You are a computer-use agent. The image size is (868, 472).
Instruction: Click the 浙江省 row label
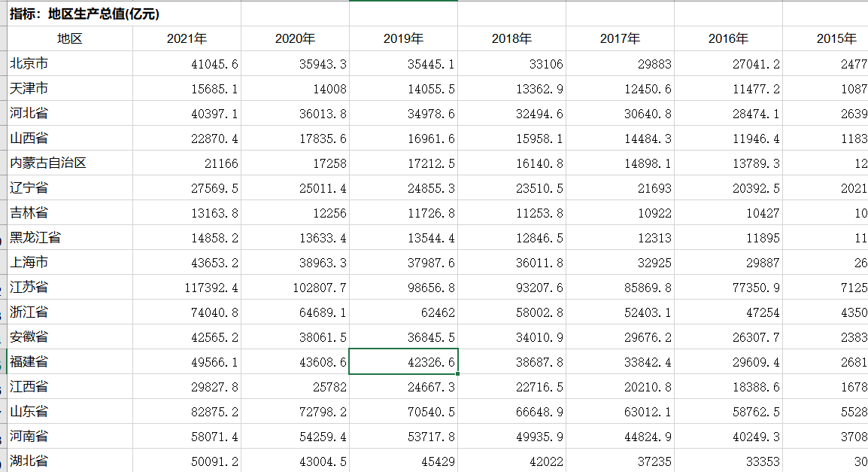pos(70,312)
